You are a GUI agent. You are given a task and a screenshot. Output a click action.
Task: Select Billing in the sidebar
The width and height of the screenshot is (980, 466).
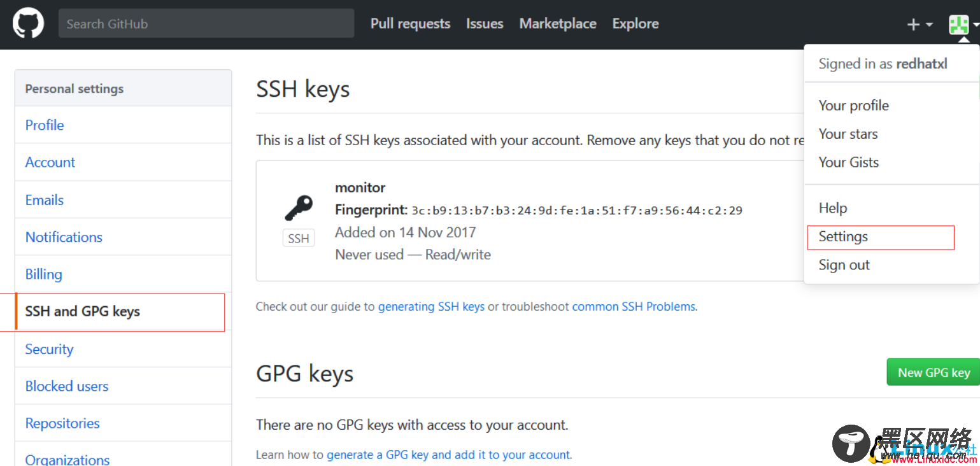click(123, 274)
